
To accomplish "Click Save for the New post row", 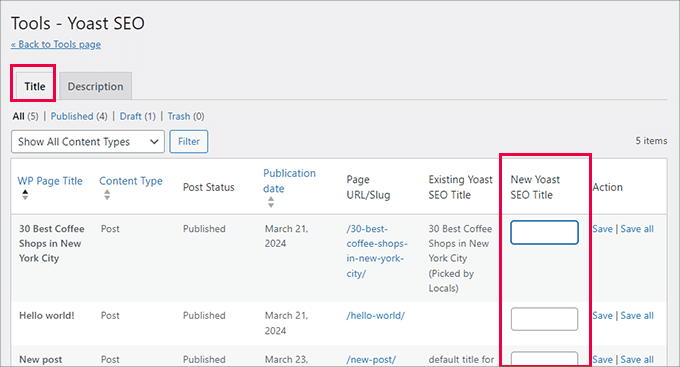I will pyautogui.click(x=602, y=359).
